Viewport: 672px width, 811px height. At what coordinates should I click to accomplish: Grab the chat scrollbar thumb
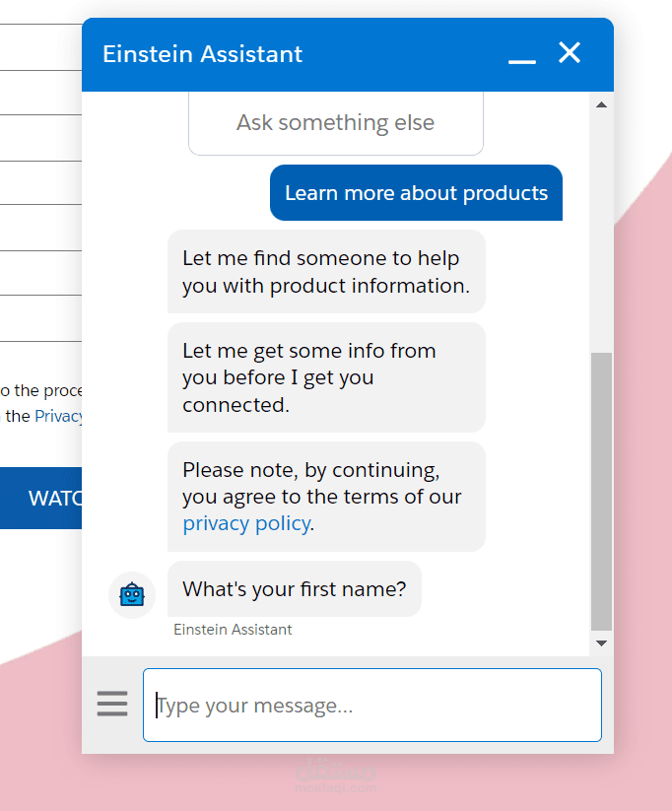coord(601,491)
